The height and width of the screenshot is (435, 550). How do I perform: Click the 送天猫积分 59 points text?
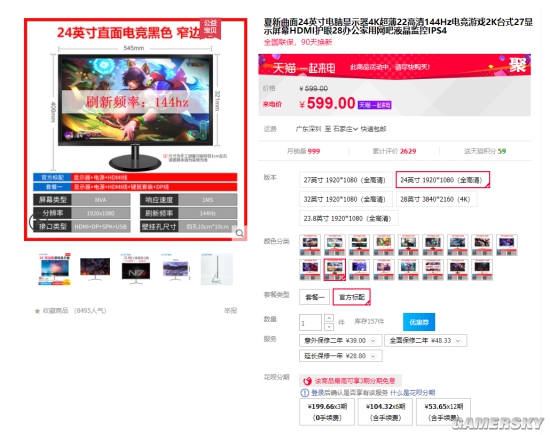485,151
